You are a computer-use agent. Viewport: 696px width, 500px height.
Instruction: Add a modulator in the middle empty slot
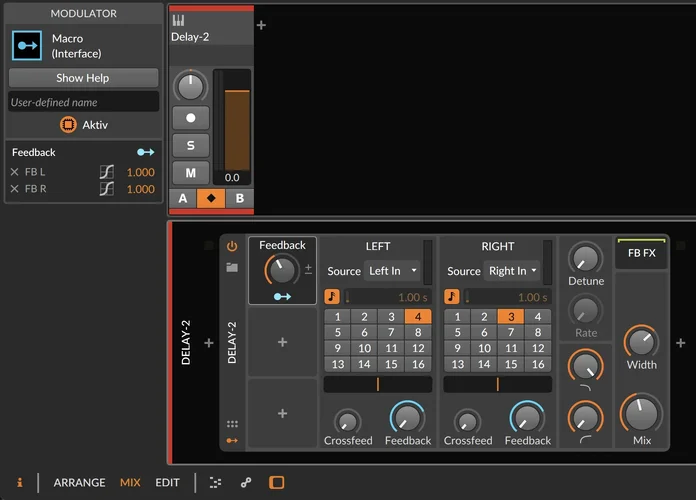282,342
